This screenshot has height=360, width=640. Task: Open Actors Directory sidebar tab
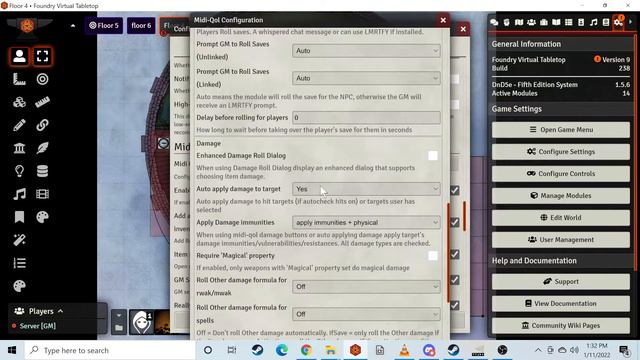tap(531, 22)
